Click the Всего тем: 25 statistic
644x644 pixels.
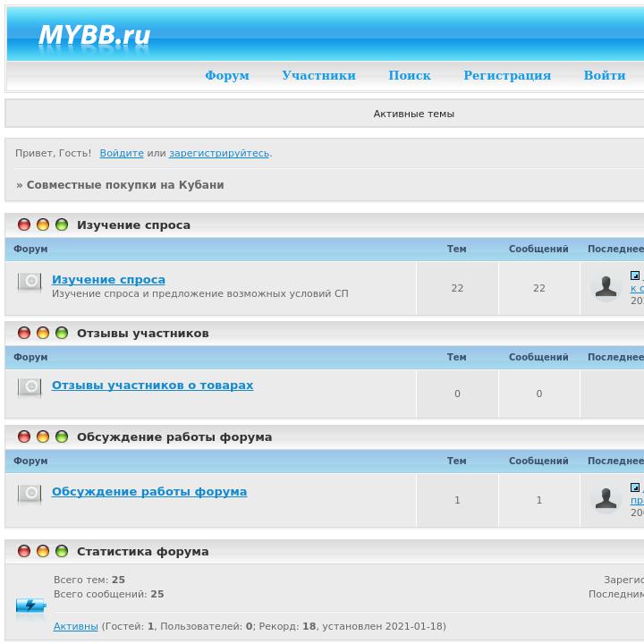(89, 580)
